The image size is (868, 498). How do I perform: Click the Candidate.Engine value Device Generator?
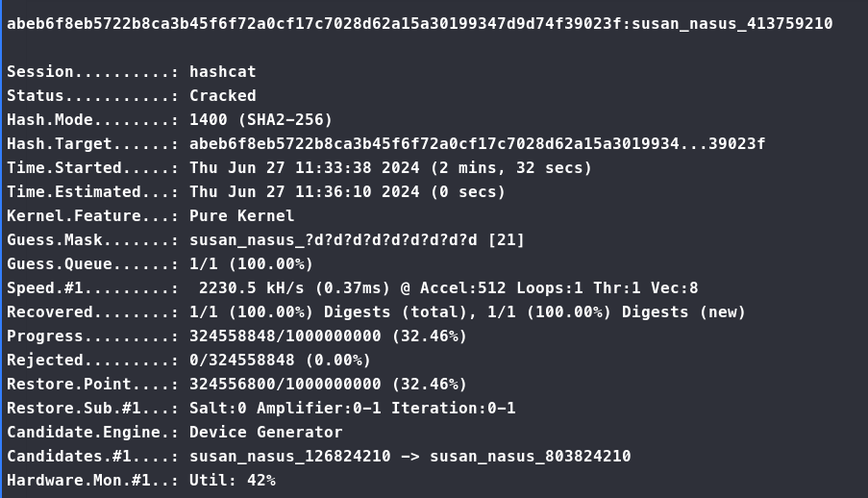[x=265, y=433]
